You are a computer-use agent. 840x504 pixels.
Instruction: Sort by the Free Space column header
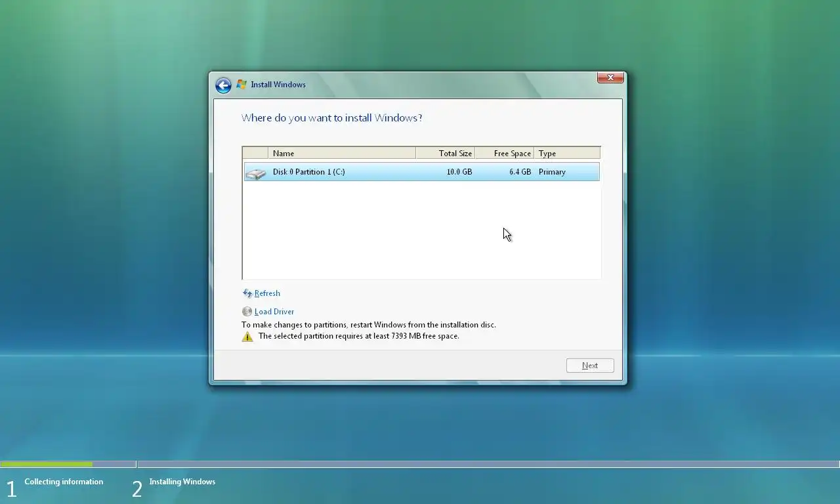(505, 153)
